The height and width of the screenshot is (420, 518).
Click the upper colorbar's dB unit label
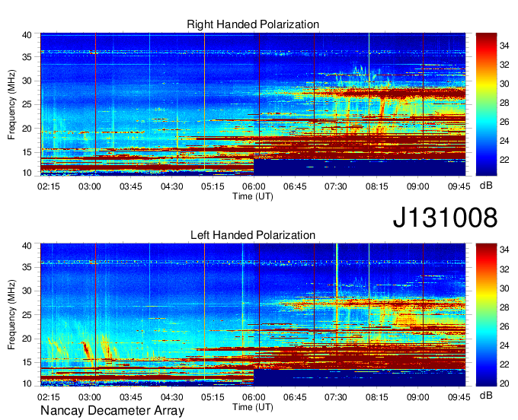(486, 186)
